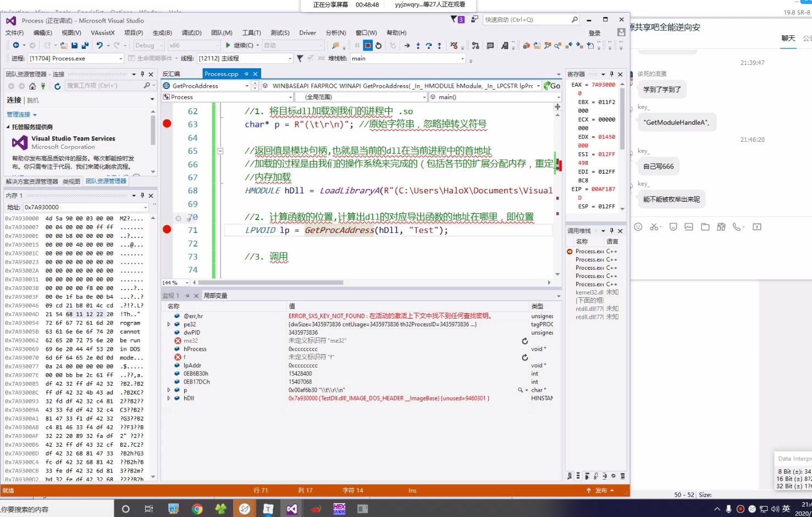This screenshot has height=517, width=812.
Task: Click the emoji icon in the chat toolbar
Action: tap(638, 226)
